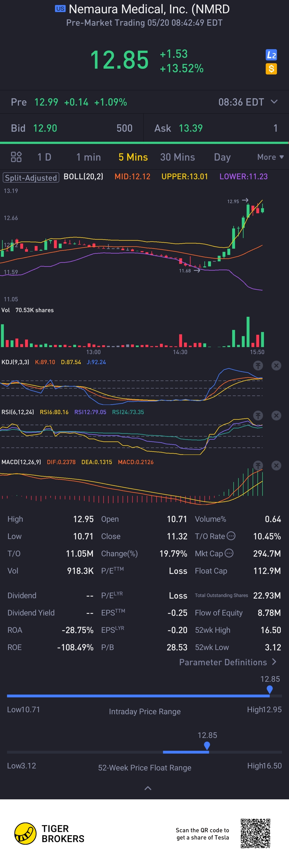
Task: Pin the RSI indicator to top
Action: tap(258, 416)
